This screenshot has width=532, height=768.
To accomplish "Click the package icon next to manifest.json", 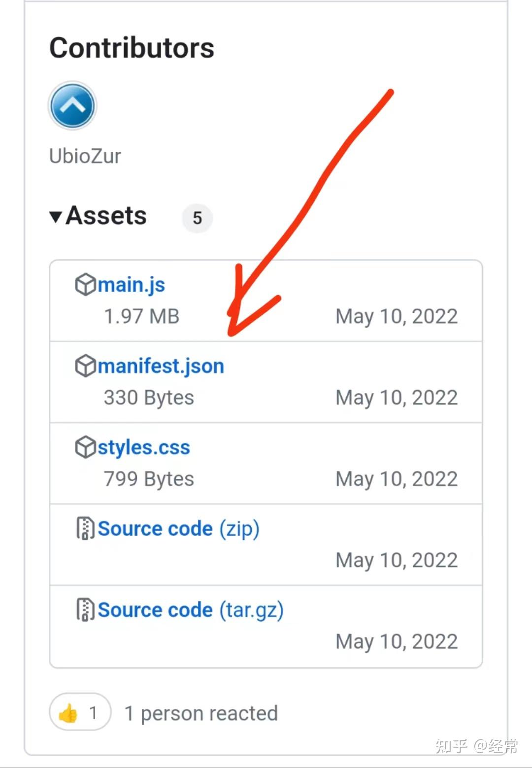I will (85, 366).
